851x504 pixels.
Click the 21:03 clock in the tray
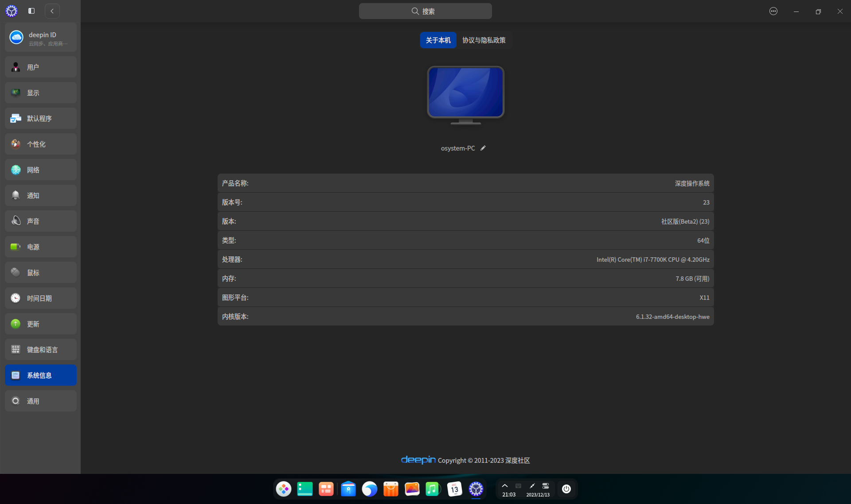click(509, 495)
